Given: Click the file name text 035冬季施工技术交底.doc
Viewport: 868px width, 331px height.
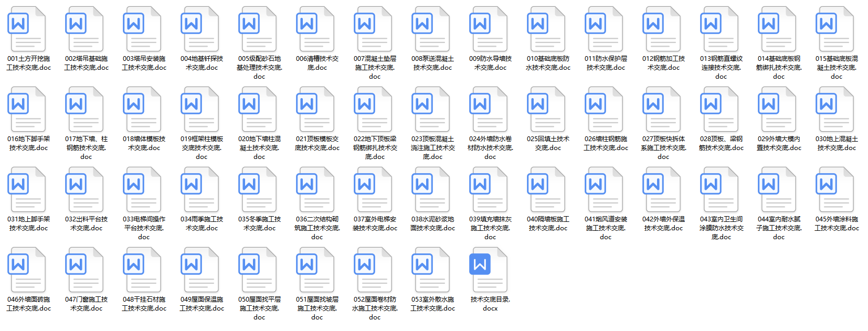Looking at the screenshot, I should pos(259,223).
